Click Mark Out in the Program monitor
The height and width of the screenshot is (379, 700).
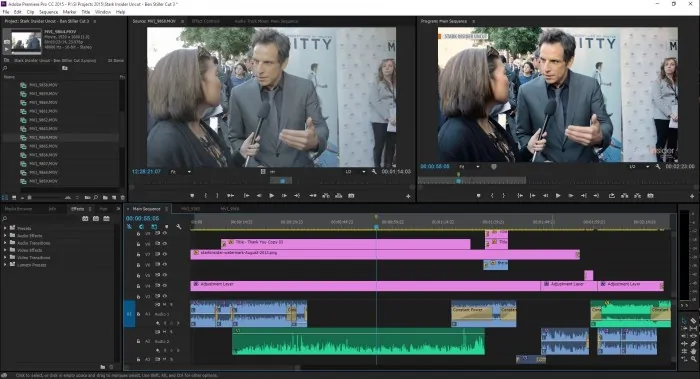tap(504, 196)
